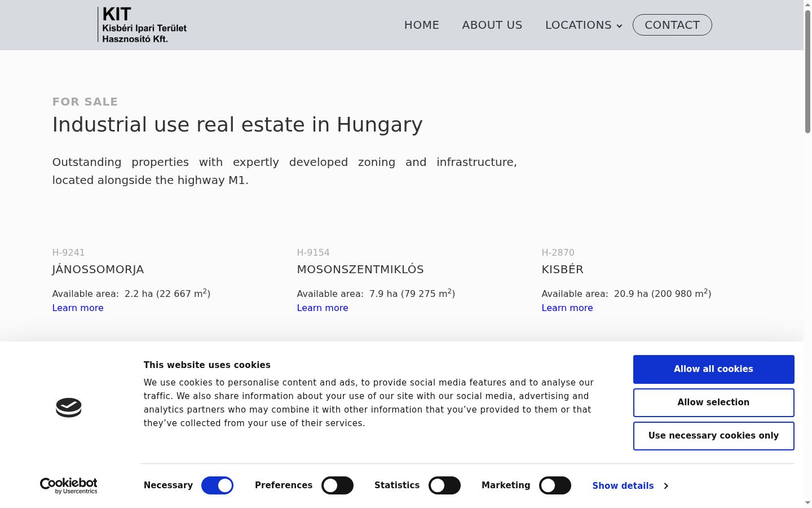Learn more about Mosonszentmiklós property
The image size is (812, 508).
(x=323, y=308)
